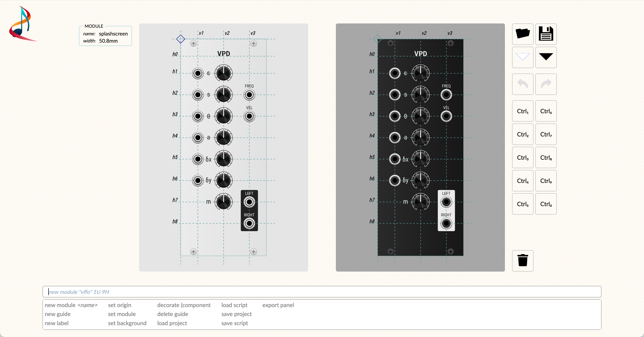Click the VPD title on the dark panel
Viewport: 644px width, 337px height.
(420, 54)
